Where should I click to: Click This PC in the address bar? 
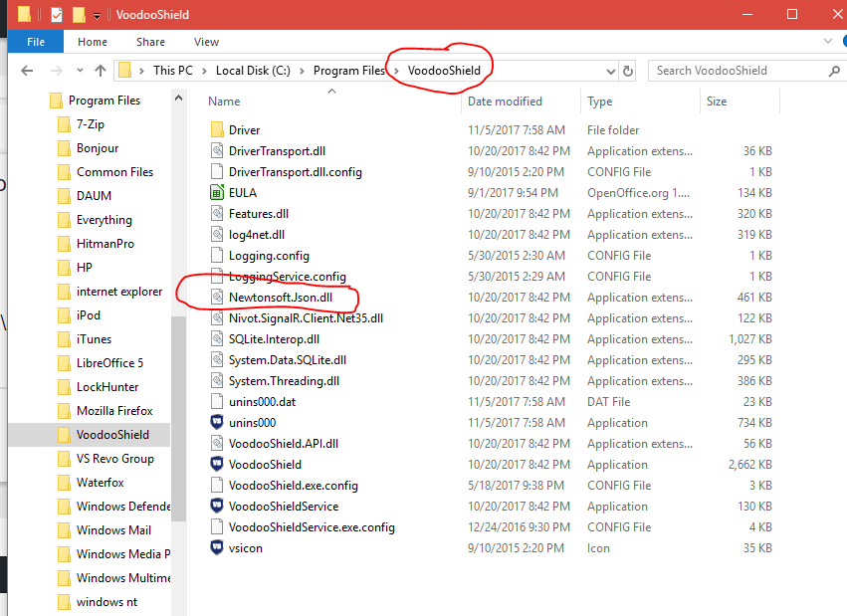[173, 71]
